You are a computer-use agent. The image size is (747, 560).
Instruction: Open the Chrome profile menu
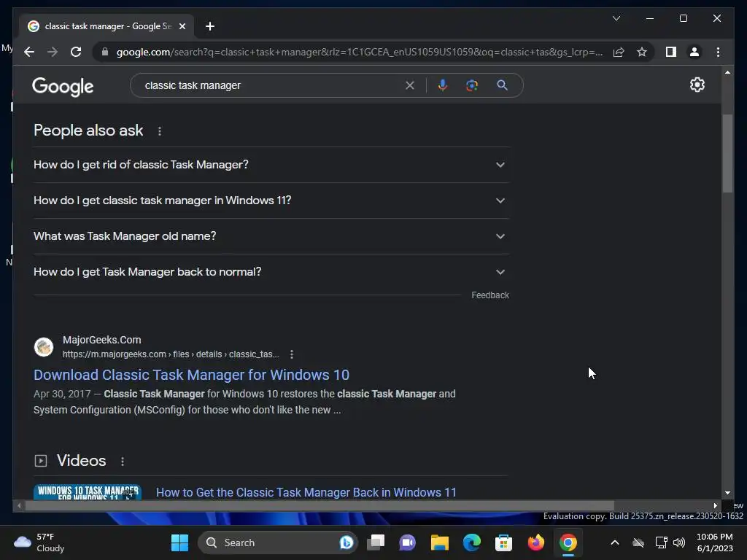coord(694,52)
